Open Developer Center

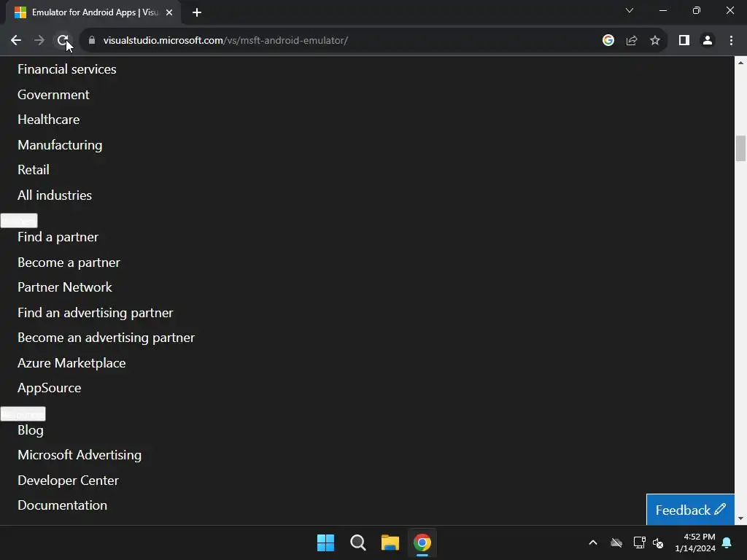pos(68,481)
